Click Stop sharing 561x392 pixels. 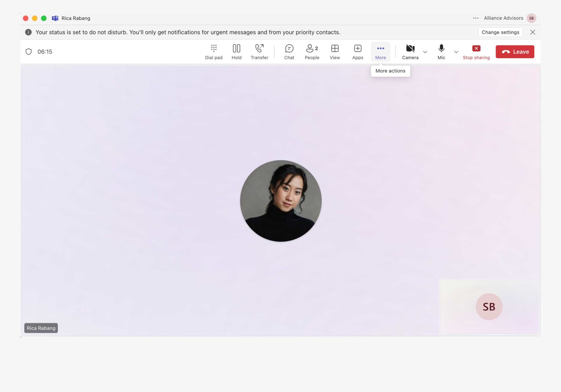coord(476,52)
